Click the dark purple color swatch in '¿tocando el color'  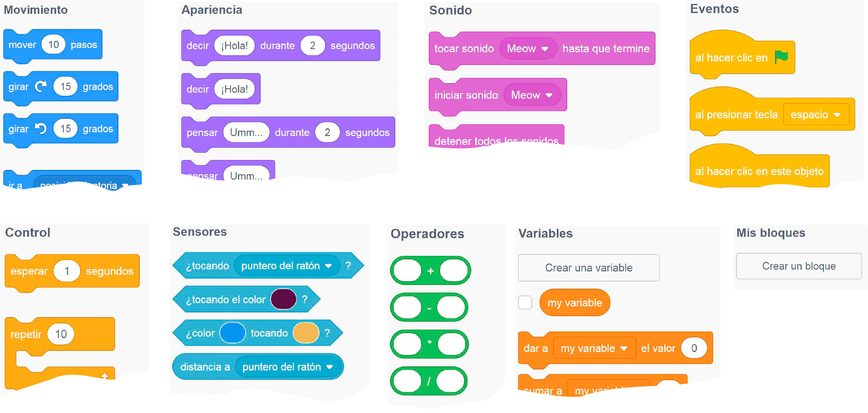coord(284,299)
